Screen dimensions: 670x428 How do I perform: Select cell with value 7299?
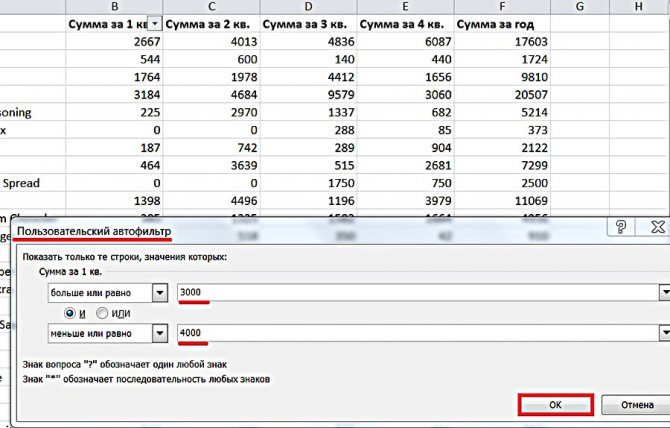[x=502, y=165]
